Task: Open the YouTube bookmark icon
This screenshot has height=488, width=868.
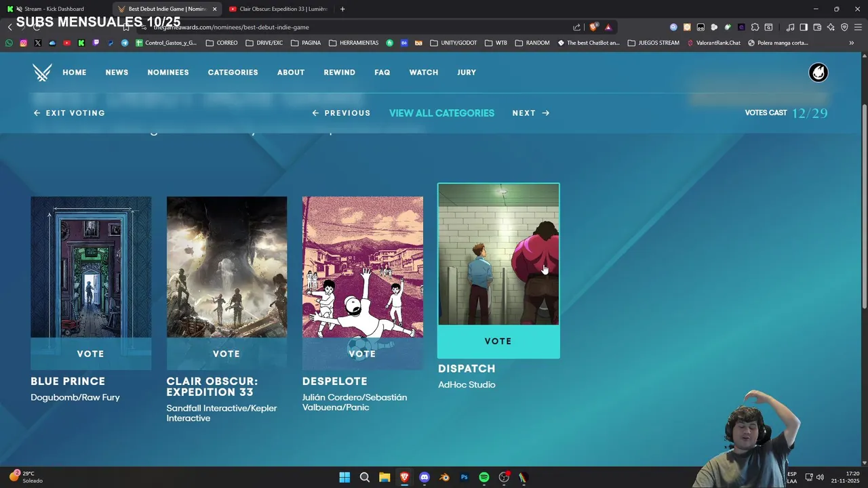Action: (66, 43)
